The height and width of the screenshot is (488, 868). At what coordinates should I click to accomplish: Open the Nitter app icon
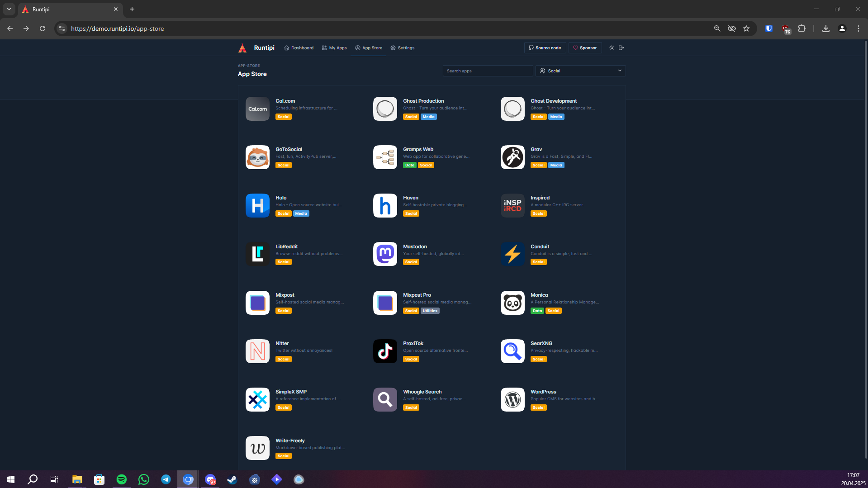click(x=257, y=351)
